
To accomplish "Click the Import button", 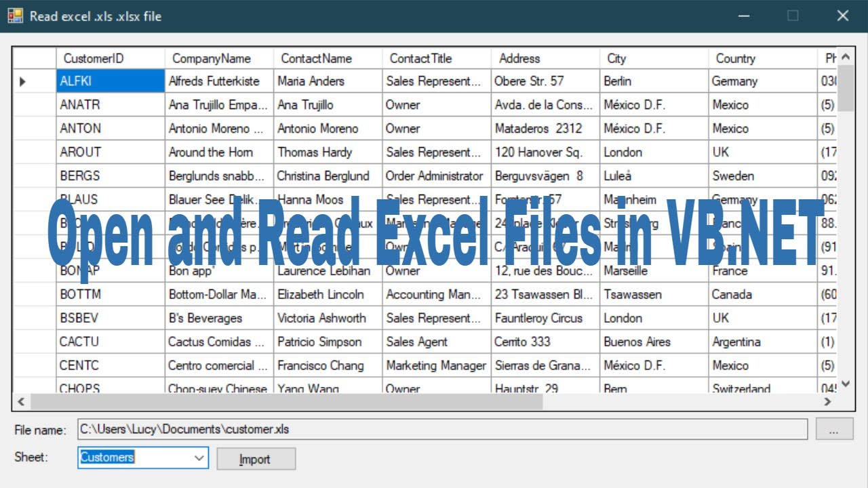I will [x=256, y=459].
